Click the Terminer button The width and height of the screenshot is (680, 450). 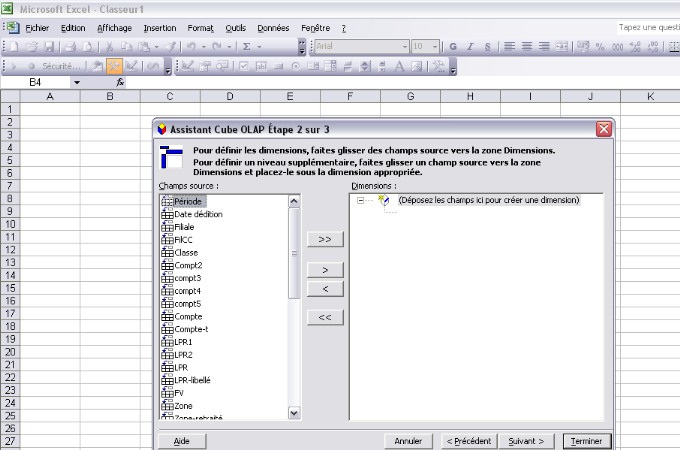click(x=586, y=441)
